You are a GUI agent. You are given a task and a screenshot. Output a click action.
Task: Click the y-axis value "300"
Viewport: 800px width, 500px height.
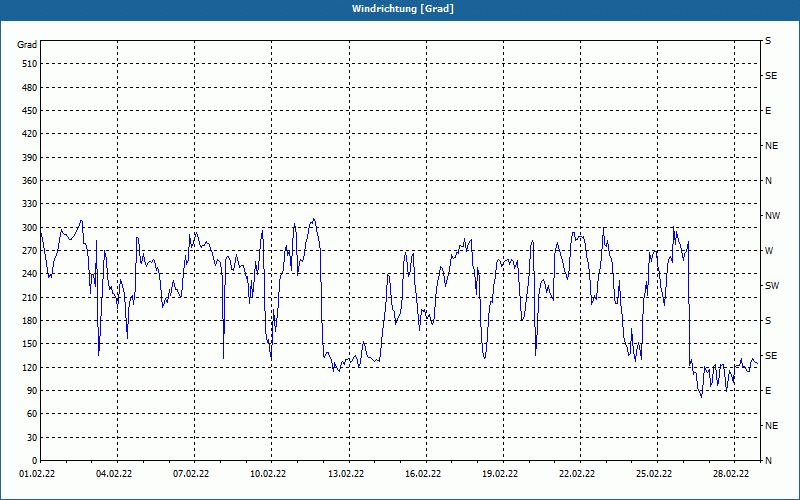(30, 228)
